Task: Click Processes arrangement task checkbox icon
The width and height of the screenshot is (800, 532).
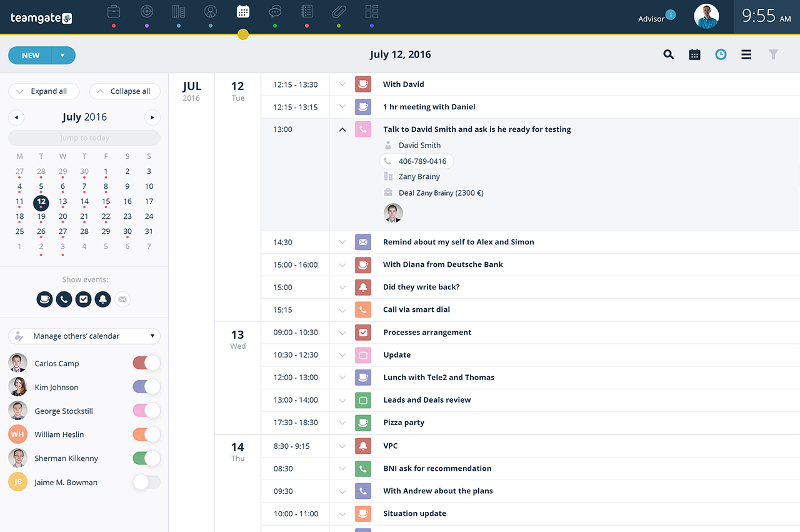Action: 363,332
